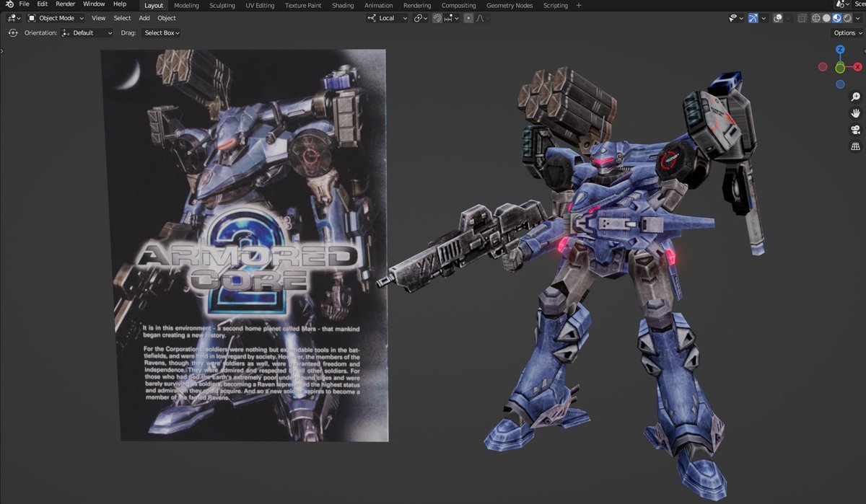Expand the Options dropdown
The image size is (866, 504).
pyautogui.click(x=848, y=32)
